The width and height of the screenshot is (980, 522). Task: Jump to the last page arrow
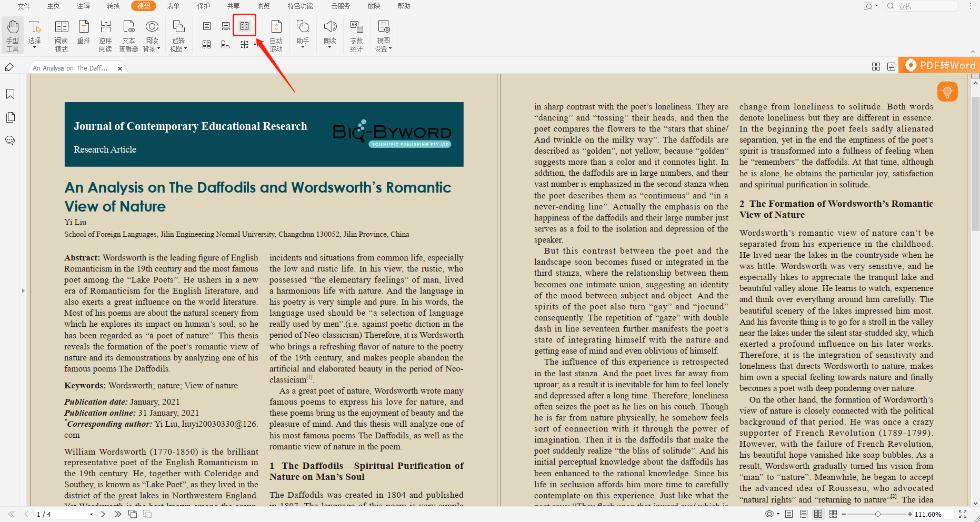(118, 514)
